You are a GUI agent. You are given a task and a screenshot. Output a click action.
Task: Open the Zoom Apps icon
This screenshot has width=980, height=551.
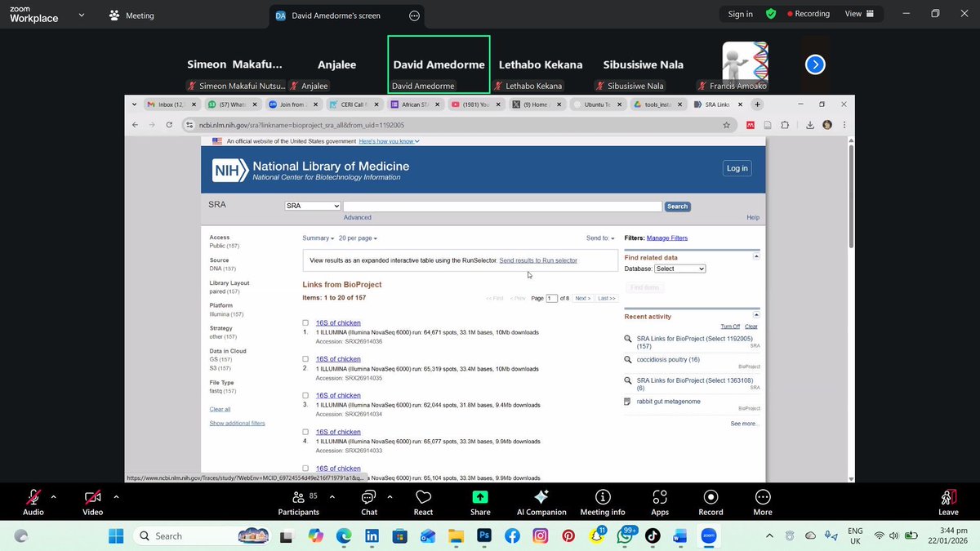coord(660,497)
